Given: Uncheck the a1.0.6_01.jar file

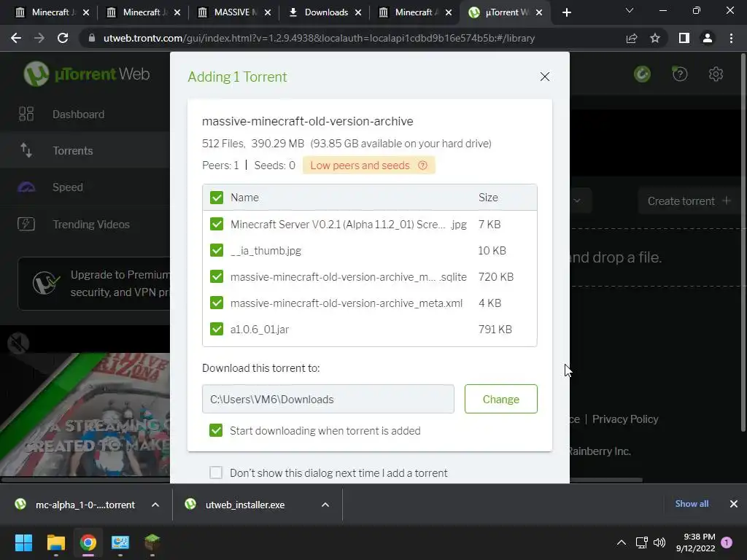Looking at the screenshot, I should coord(216,329).
